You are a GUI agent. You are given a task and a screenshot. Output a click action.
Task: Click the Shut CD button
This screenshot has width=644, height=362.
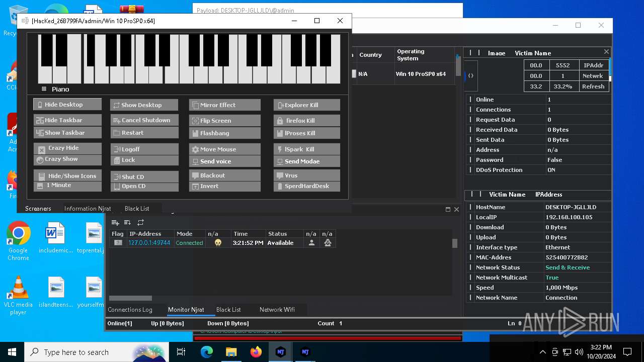coord(144,177)
